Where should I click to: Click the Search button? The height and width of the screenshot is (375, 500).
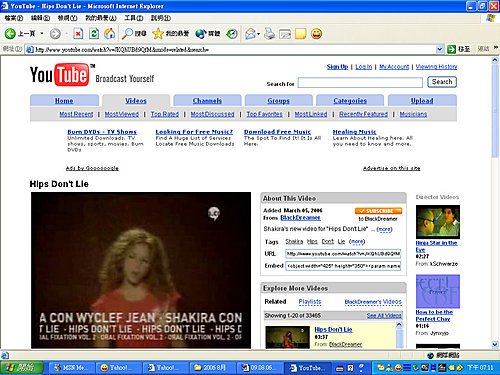(442, 82)
